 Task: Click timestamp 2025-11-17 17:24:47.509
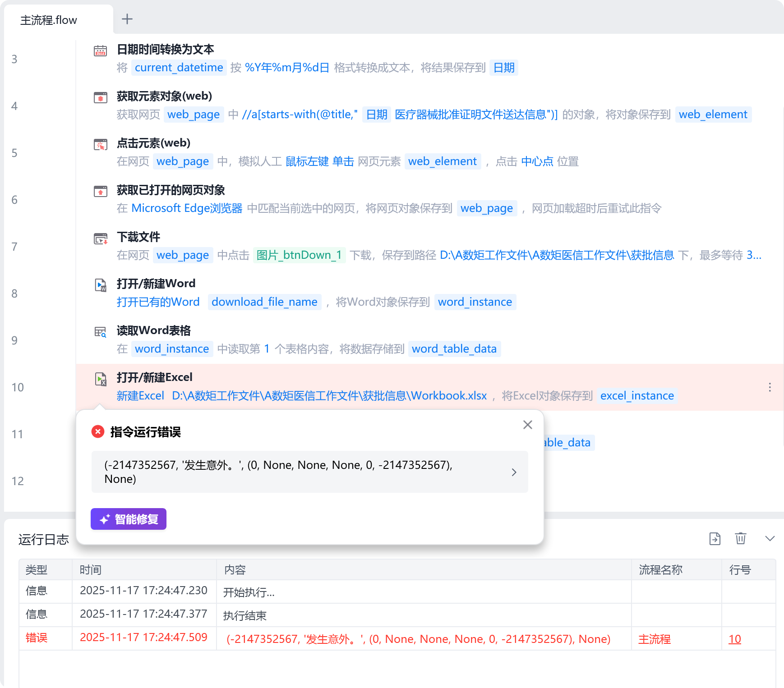tap(143, 637)
